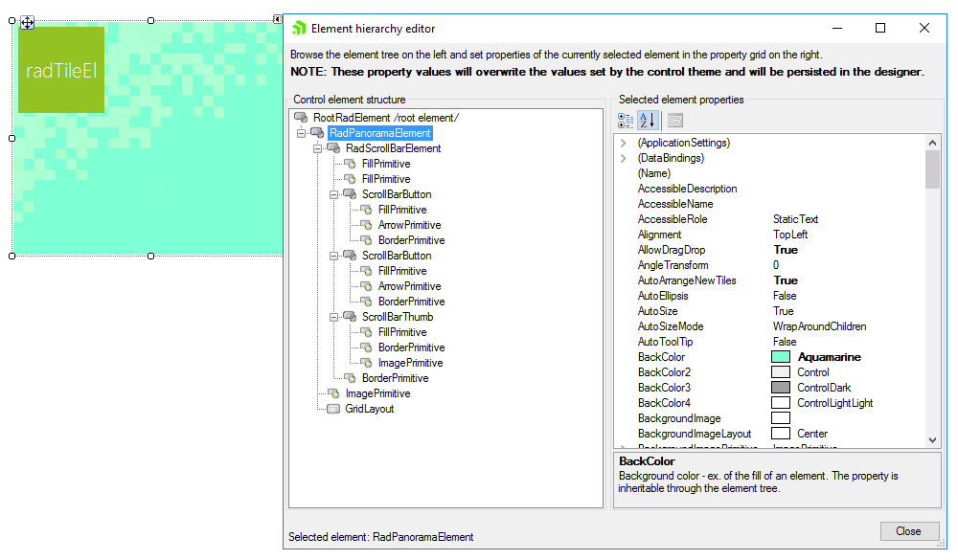Select the GridLayout node in the tree
Viewport: 958px width, 560px height.
click(368, 409)
